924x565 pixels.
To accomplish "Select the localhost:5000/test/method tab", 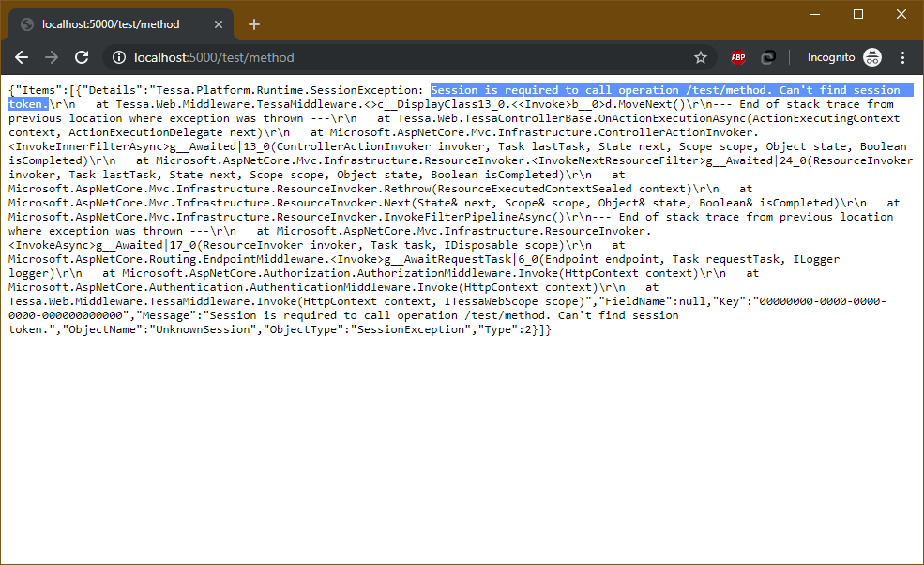I will pyautogui.click(x=111, y=23).
